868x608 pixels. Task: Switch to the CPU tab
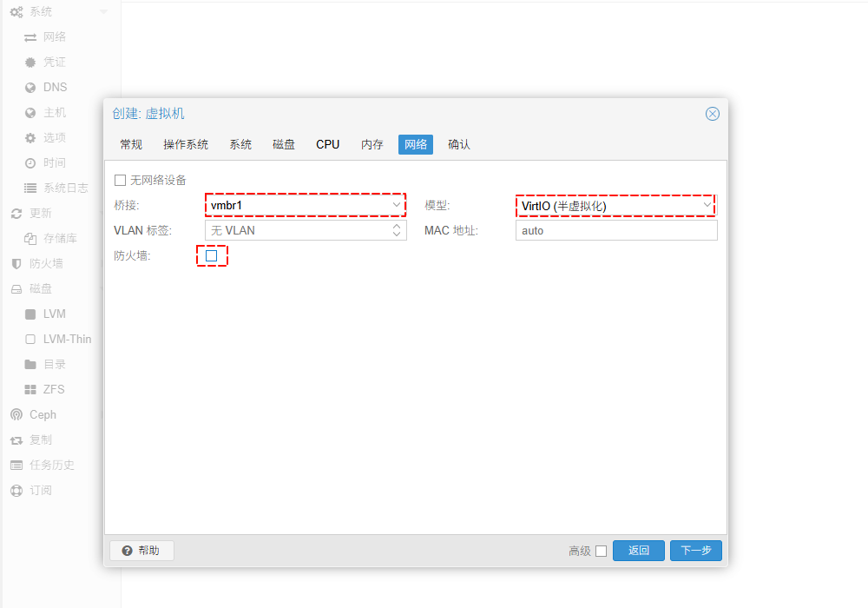click(327, 144)
